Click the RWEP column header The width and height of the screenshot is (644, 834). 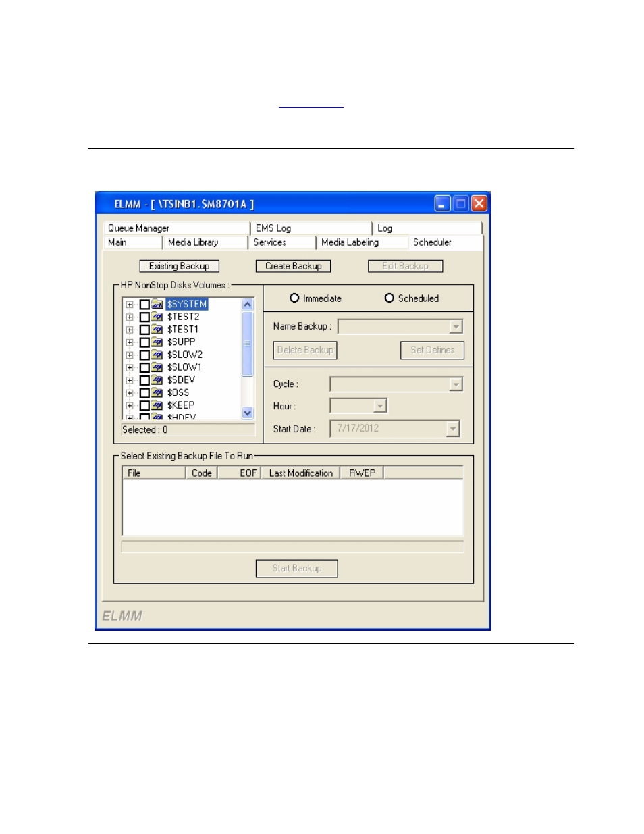click(x=362, y=473)
